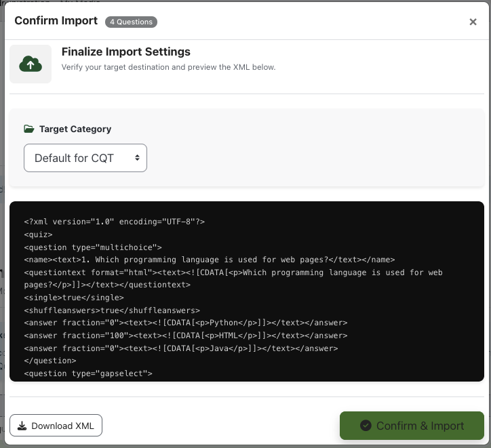Click the open folder icon beside Target Category
Viewport: 491px width, 448px height.
pos(28,129)
